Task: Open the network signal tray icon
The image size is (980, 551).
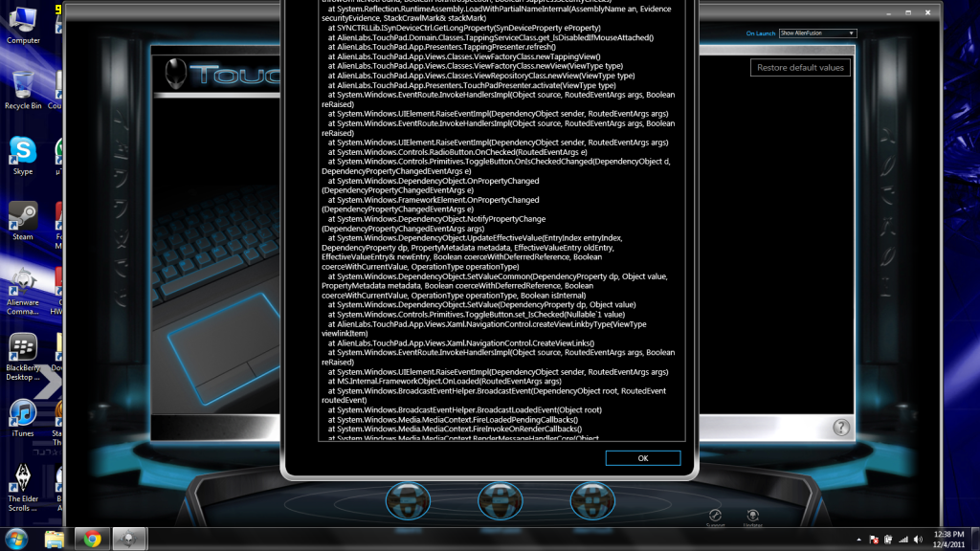Action: coord(903,540)
